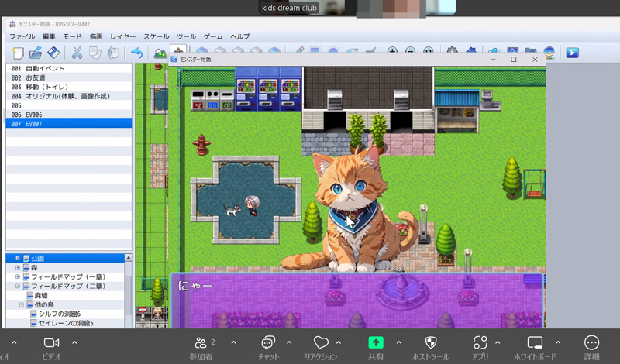Open the chat options caret
This screenshot has height=364, width=620.
289,342
